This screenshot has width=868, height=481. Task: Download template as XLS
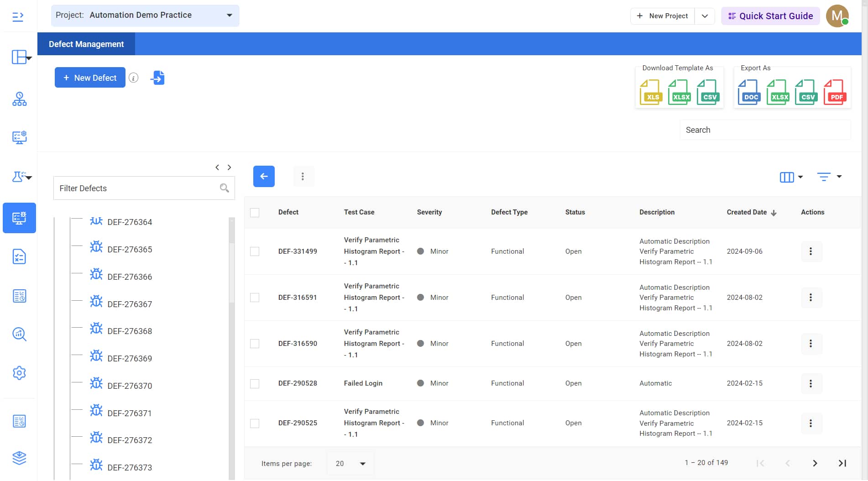pyautogui.click(x=651, y=92)
